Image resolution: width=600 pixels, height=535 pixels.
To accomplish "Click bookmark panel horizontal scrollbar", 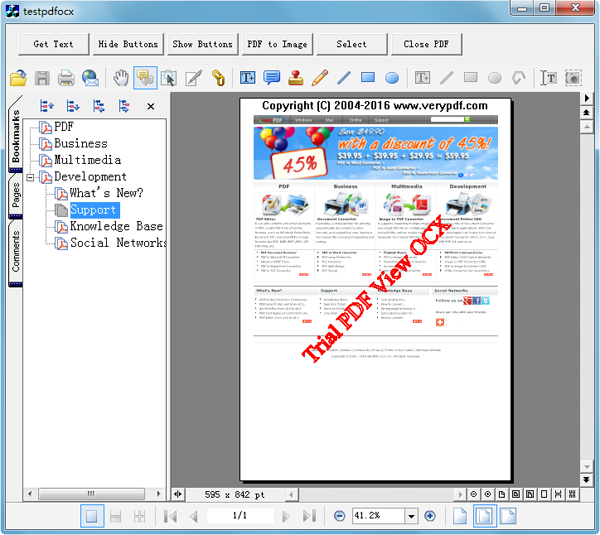I will click(x=91, y=494).
